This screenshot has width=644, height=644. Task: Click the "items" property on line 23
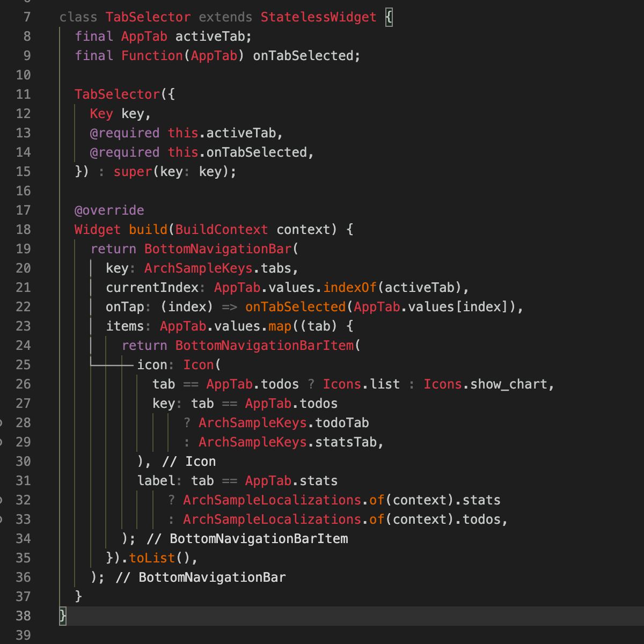[125, 326]
